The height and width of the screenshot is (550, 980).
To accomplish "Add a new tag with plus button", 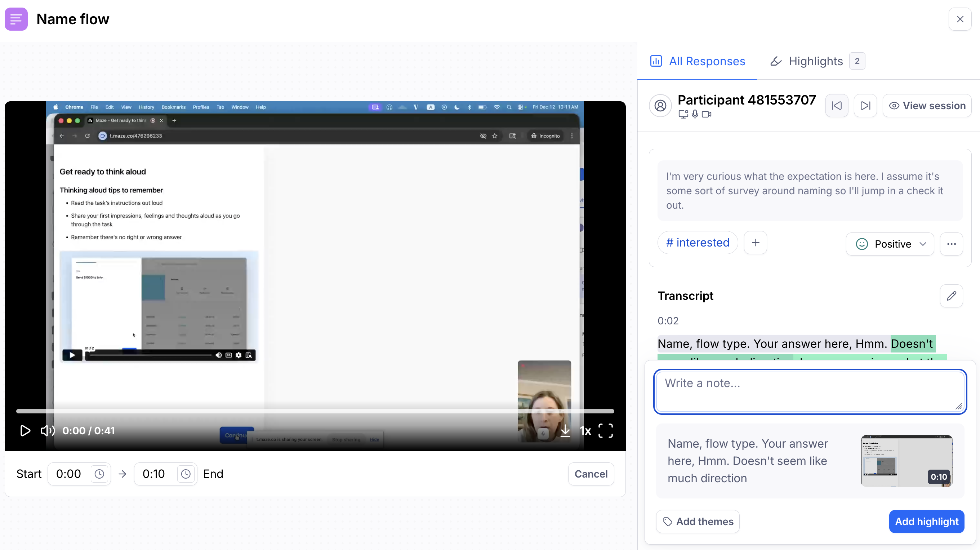I will (755, 243).
